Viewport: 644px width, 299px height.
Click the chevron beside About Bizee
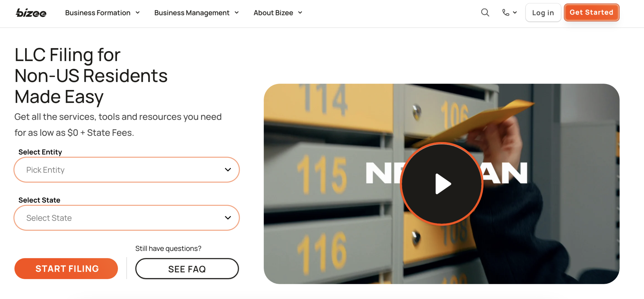coord(300,13)
